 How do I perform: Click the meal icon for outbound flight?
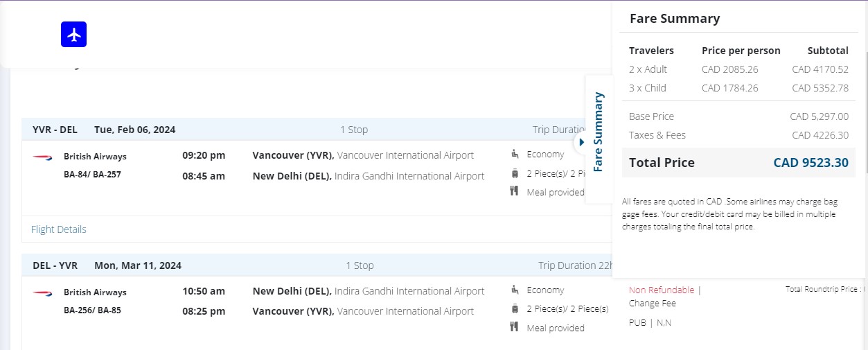(x=515, y=191)
